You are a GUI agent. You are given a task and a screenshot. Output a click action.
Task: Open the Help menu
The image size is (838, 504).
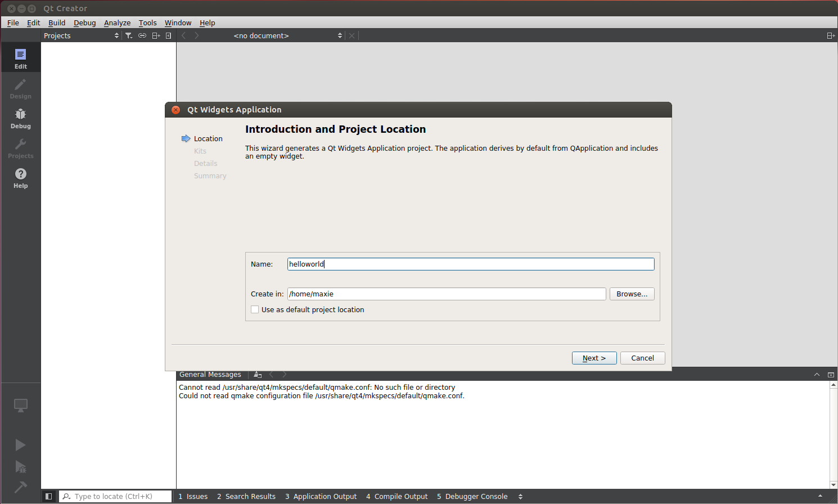[207, 22]
